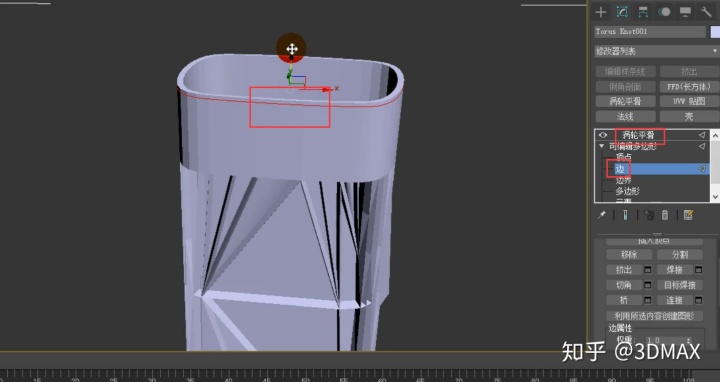The width and height of the screenshot is (720, 382).
Task: Click the 分割 edge button
Action: (680, 255)
